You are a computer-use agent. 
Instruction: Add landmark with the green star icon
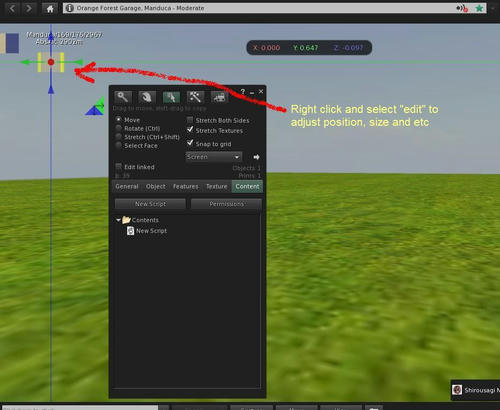click(x=479, y=8)
